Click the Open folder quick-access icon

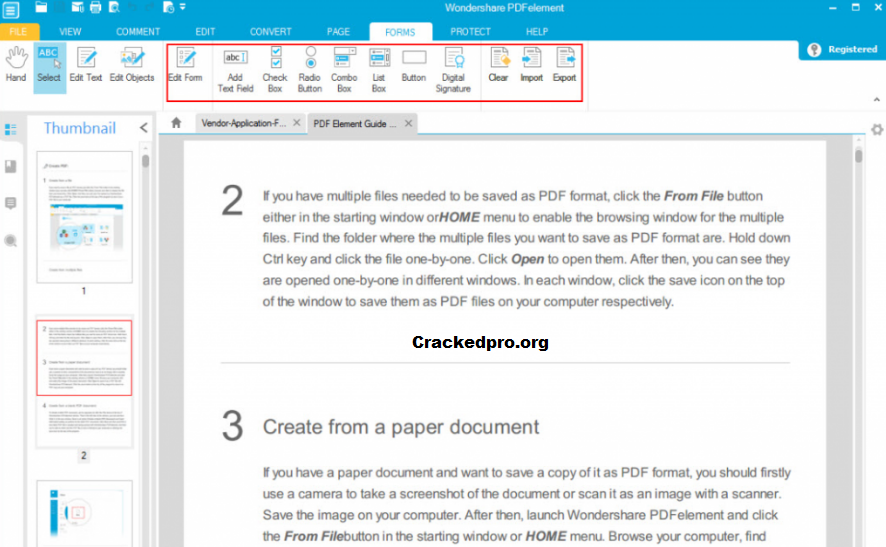[41, 7]
